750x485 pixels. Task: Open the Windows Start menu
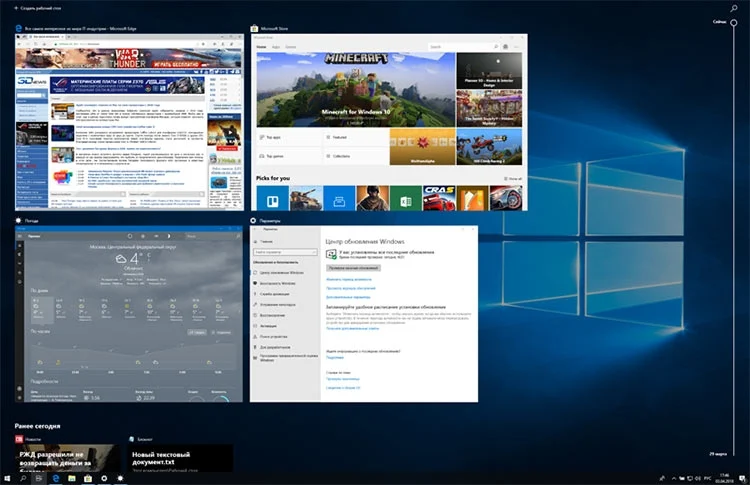(7, 478)
